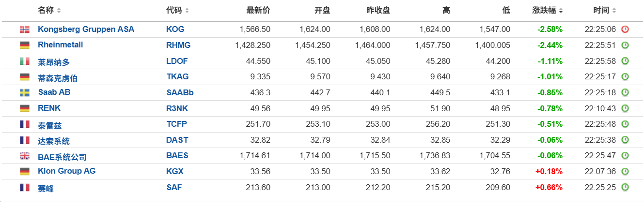Open the Kongsberg Gruppen ASA stock link
The width and height of the screenshot is (644, 208).
point(86,30)
